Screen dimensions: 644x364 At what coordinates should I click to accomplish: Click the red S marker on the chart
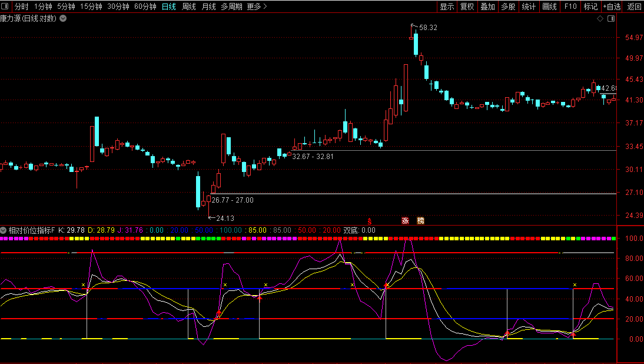coord(370,221)
